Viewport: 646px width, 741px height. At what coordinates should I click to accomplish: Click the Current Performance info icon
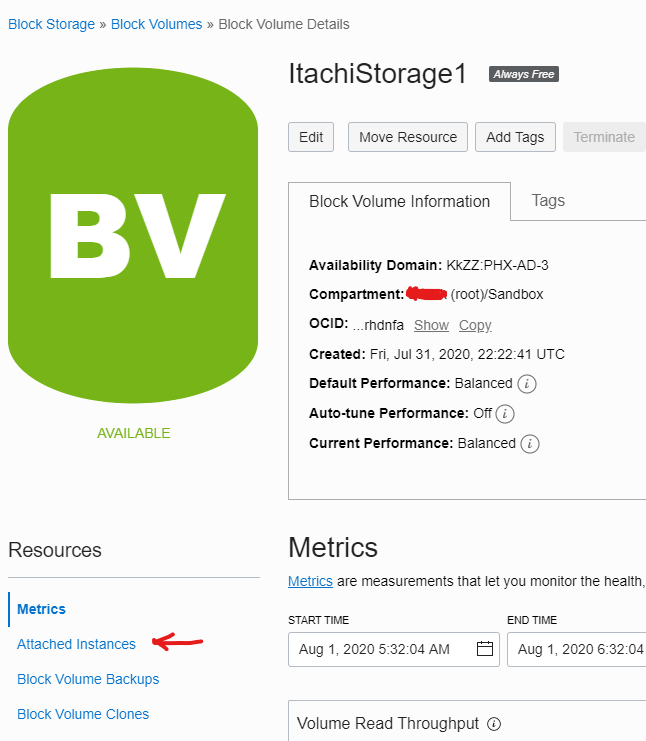pyautogui.click(x=530, y=444)
